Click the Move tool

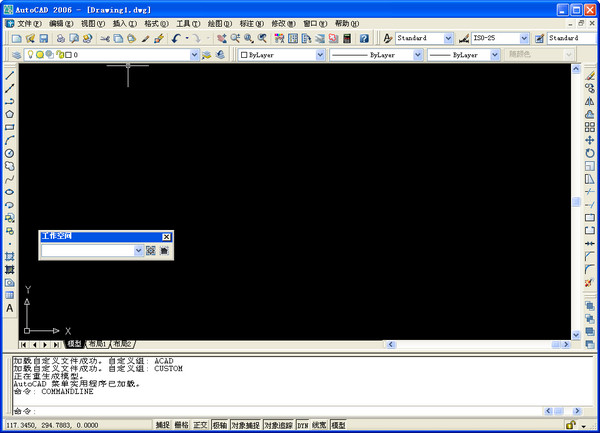590,140
